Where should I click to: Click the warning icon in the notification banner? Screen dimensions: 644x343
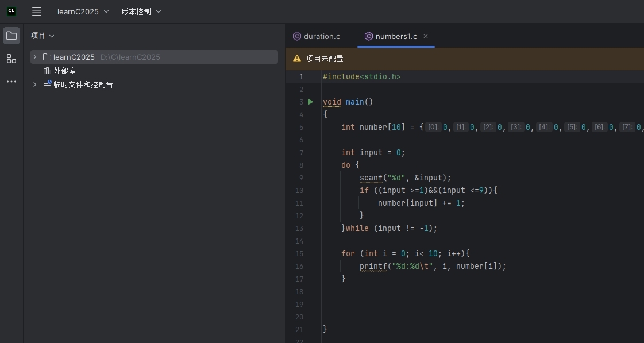coord(297,59)
